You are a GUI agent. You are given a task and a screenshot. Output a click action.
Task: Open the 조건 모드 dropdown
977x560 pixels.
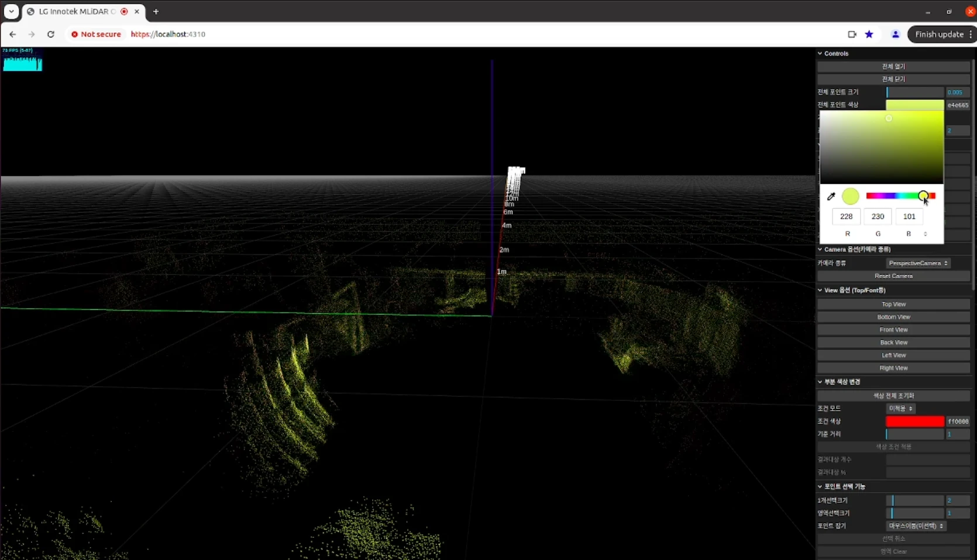(x=901, y=409)
